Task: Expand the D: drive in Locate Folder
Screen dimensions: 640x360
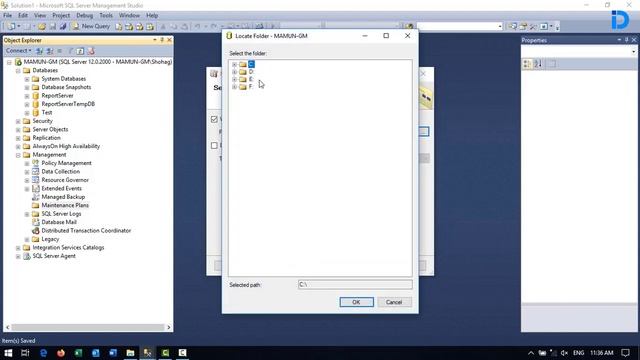Action: [x=234, y=72]
